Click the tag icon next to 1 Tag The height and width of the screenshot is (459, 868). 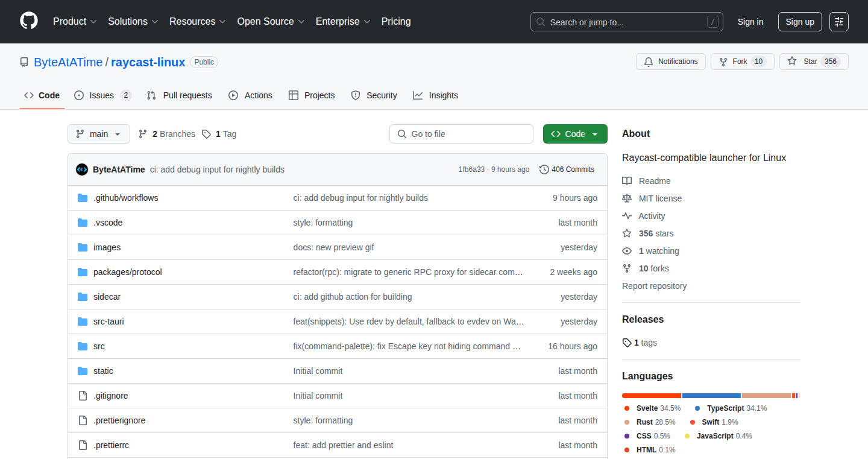point(206,134)
